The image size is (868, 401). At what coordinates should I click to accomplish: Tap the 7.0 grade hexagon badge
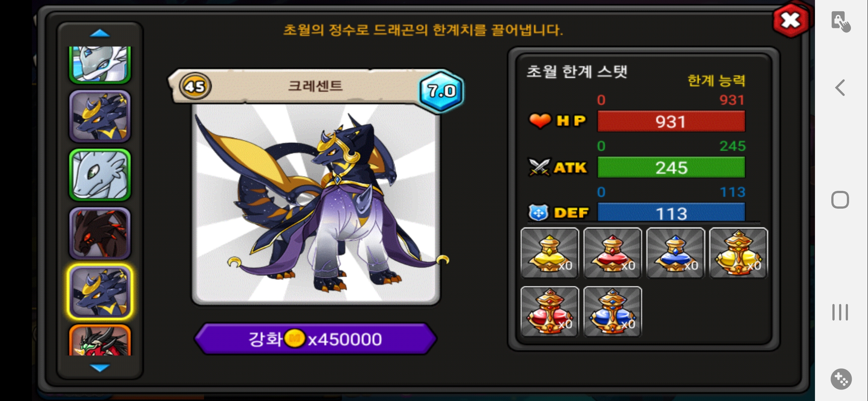[441, 91]
